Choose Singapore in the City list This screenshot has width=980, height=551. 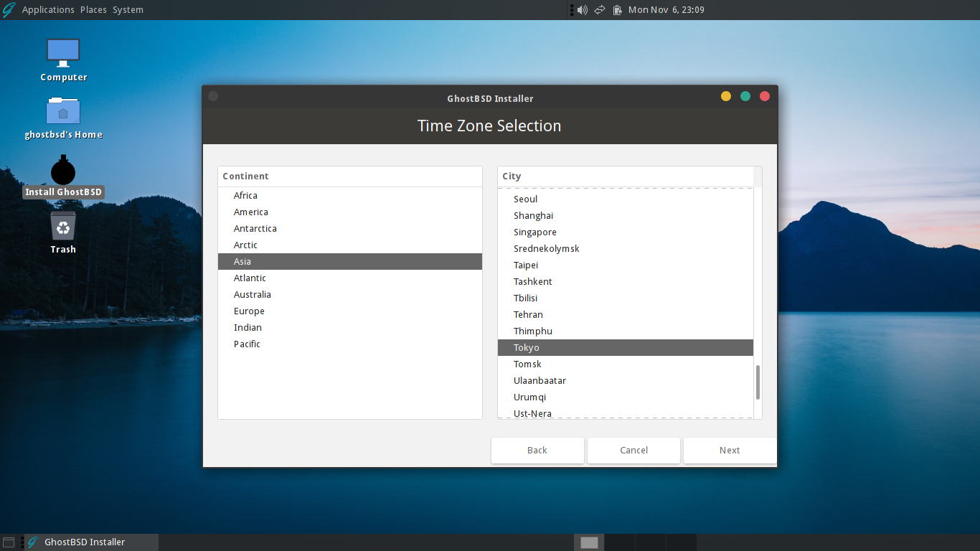[626, 232]
